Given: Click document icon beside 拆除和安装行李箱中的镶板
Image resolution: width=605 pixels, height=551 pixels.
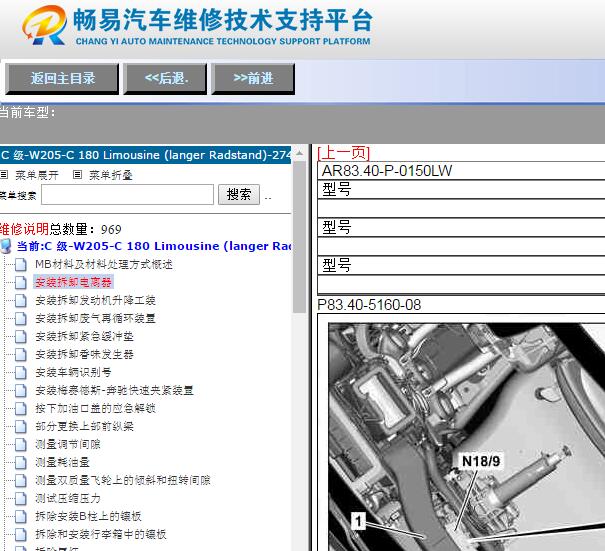Looking at the screenshot, I should coord(20,534).
